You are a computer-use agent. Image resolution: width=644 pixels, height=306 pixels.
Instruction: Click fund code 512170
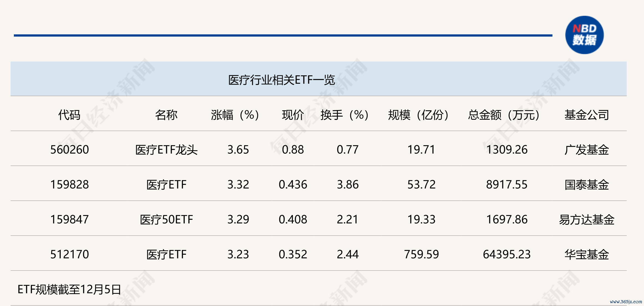[x=70, y=254]
